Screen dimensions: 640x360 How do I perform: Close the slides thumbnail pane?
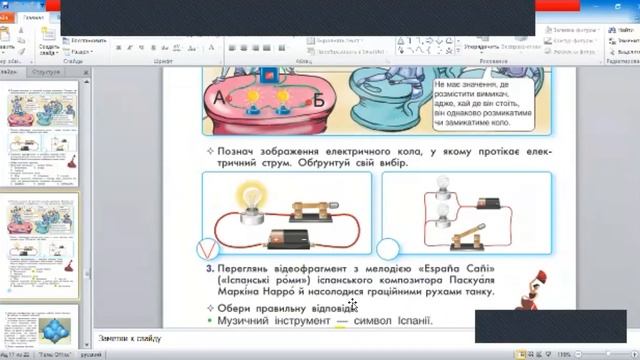tap(86, 72)
